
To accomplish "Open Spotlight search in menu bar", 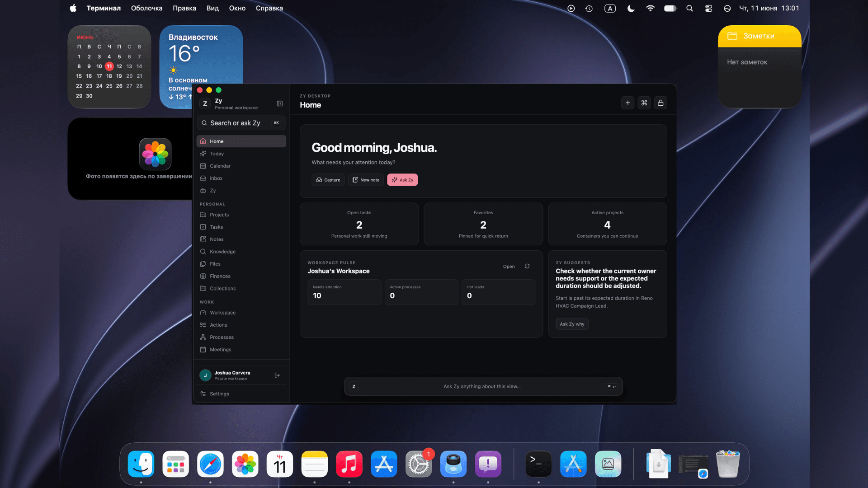I will coord(689,8).
